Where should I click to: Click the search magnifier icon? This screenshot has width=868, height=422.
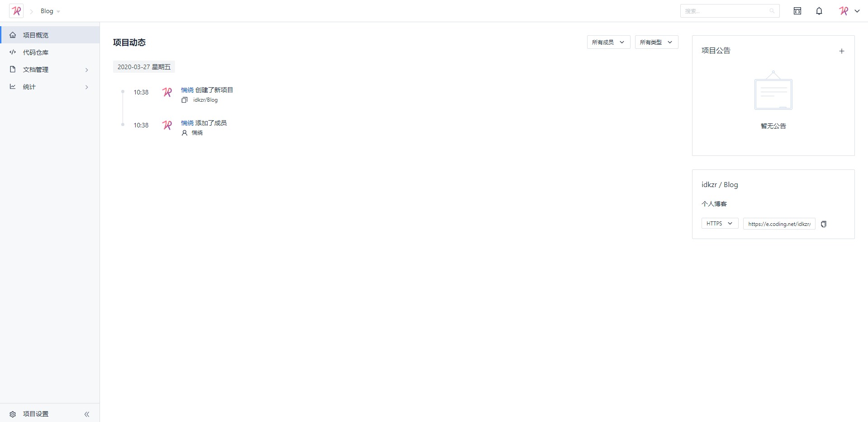[x=772, y=11]
